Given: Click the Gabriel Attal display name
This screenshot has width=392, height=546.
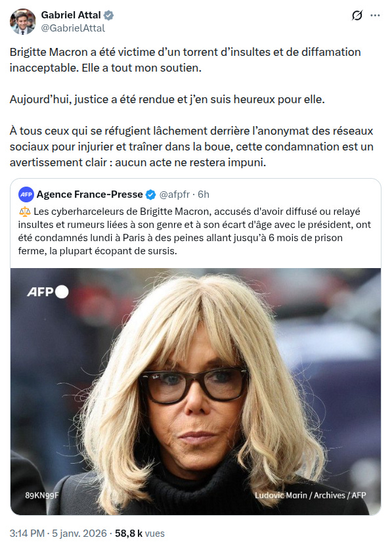Looking at the screenshot, I should 71,15.
